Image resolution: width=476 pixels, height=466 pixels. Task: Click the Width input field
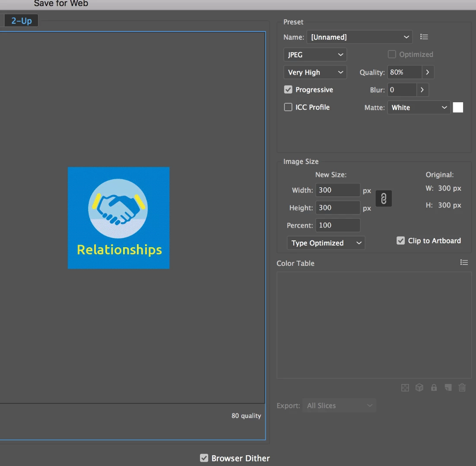tap(338, 190)
